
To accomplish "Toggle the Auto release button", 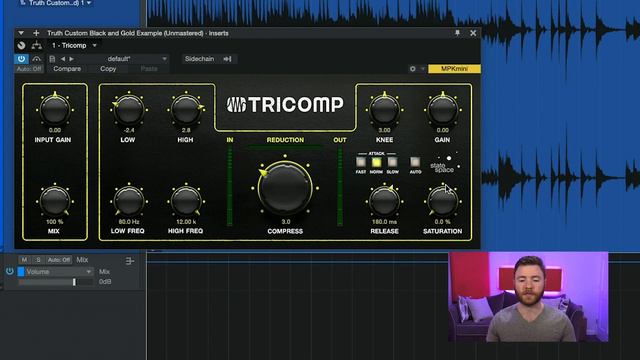I will click(415, 162).
